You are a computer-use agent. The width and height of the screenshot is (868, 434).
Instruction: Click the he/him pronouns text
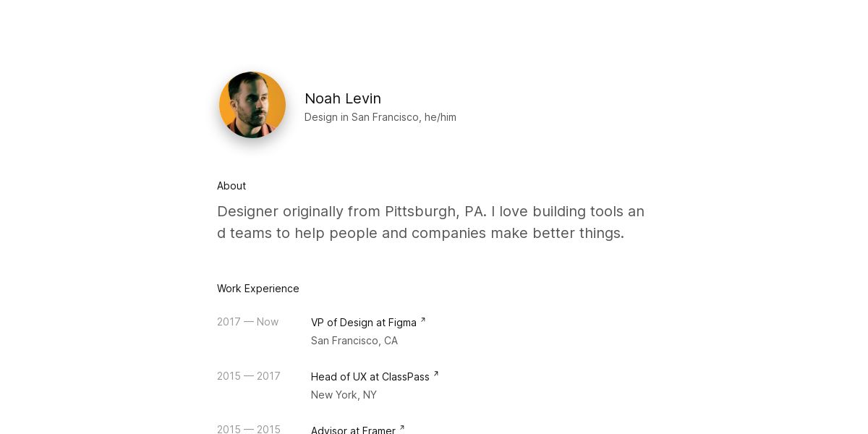[441, 117]
